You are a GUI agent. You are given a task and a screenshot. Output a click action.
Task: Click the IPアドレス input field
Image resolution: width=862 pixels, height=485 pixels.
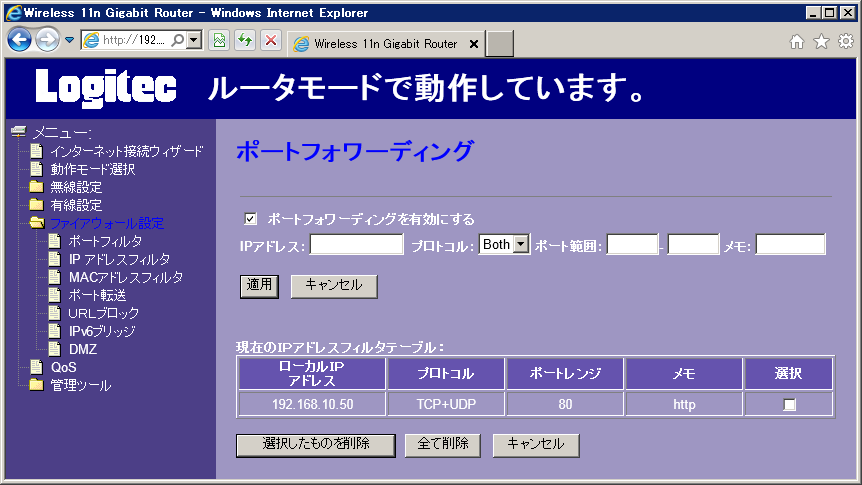(356, 245)
